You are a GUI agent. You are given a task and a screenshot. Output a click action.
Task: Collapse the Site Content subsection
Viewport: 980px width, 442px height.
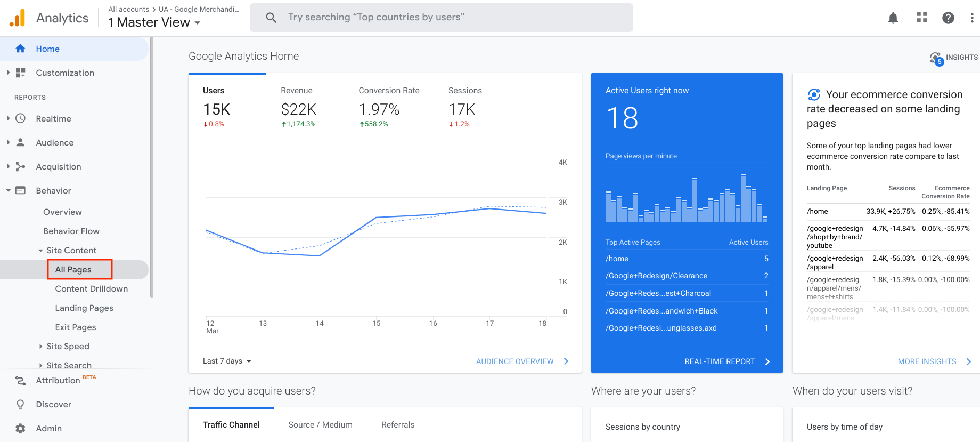40,251
